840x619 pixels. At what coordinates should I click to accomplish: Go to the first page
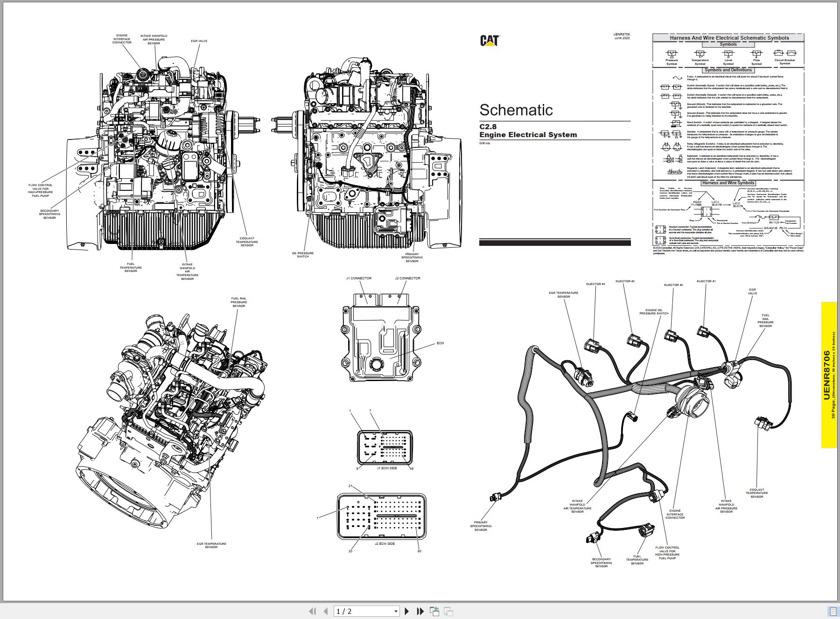[313, 611]
